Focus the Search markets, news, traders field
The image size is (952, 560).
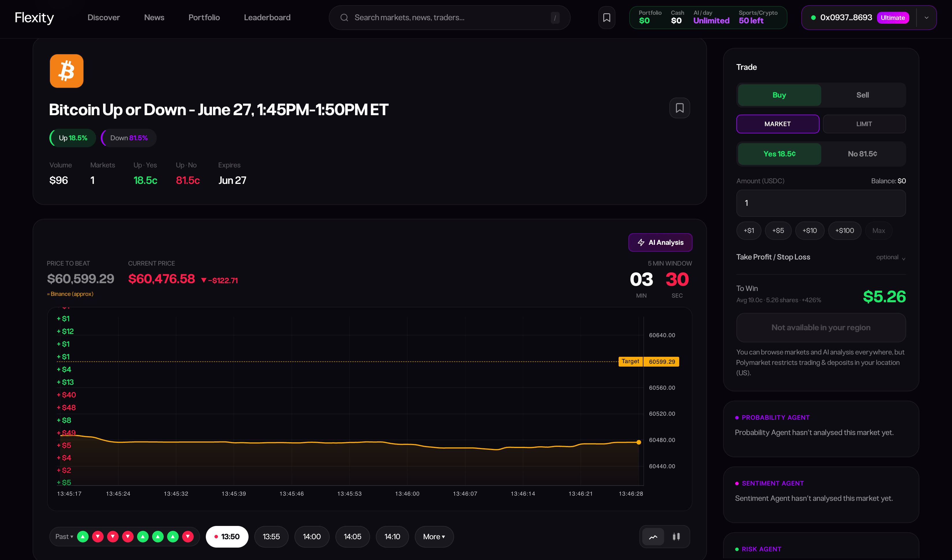[x=449, y=17]
